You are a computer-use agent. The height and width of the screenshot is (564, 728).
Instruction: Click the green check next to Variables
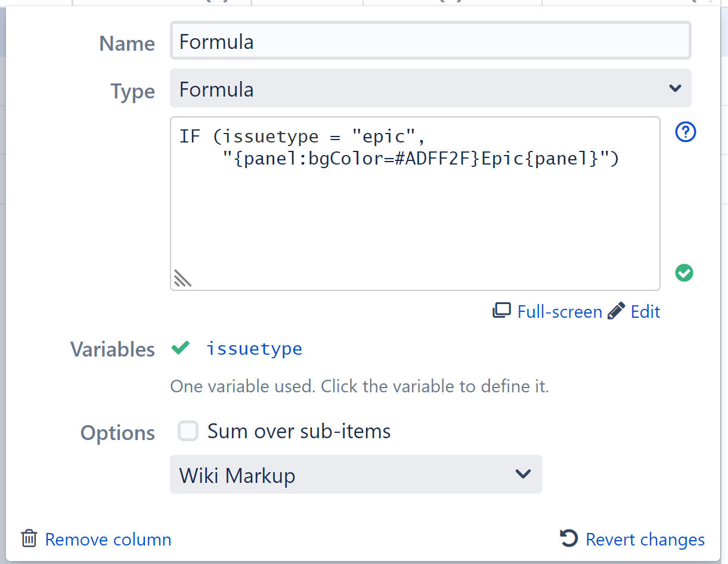click(180, 348)
